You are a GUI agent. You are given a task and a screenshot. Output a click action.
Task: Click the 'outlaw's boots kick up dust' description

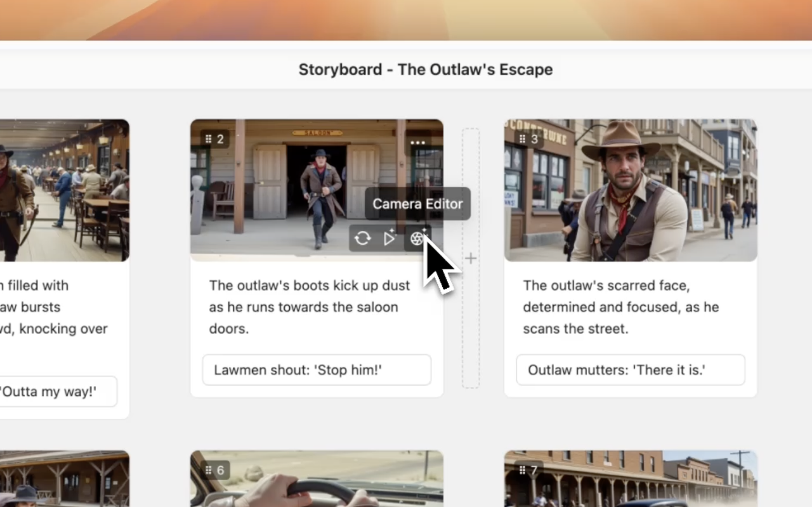[x=310, y=307]
